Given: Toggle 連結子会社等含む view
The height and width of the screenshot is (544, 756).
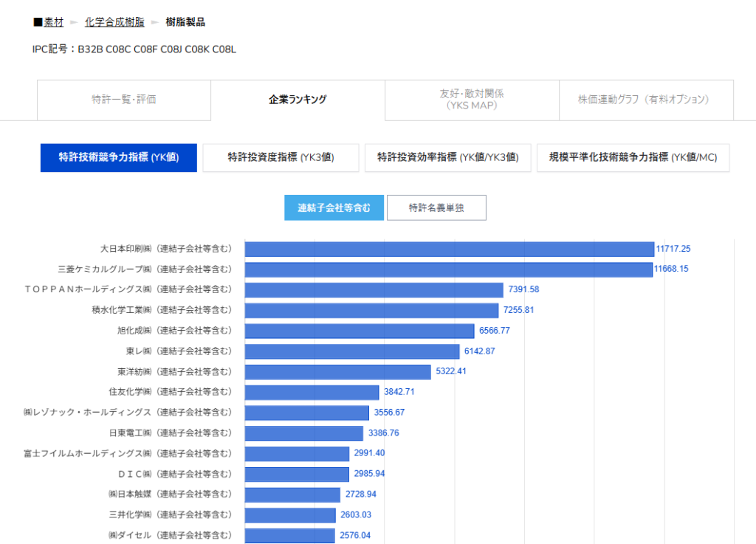Looking at the screenshot, I should click(334, 207).
